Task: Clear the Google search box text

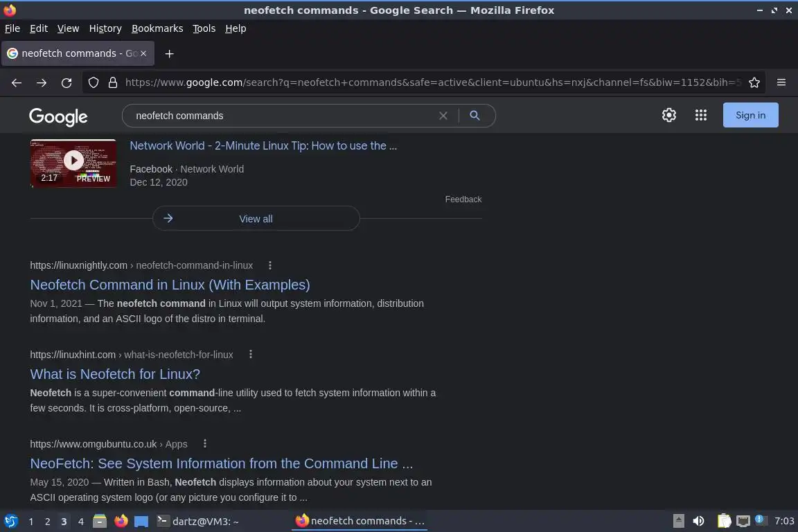Action: [x=443, y=116]
